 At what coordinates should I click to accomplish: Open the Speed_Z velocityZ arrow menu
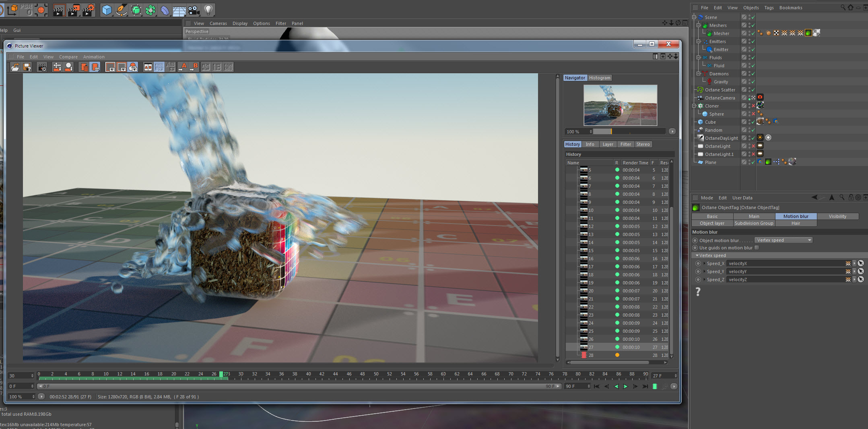click(x=854, y=280)
